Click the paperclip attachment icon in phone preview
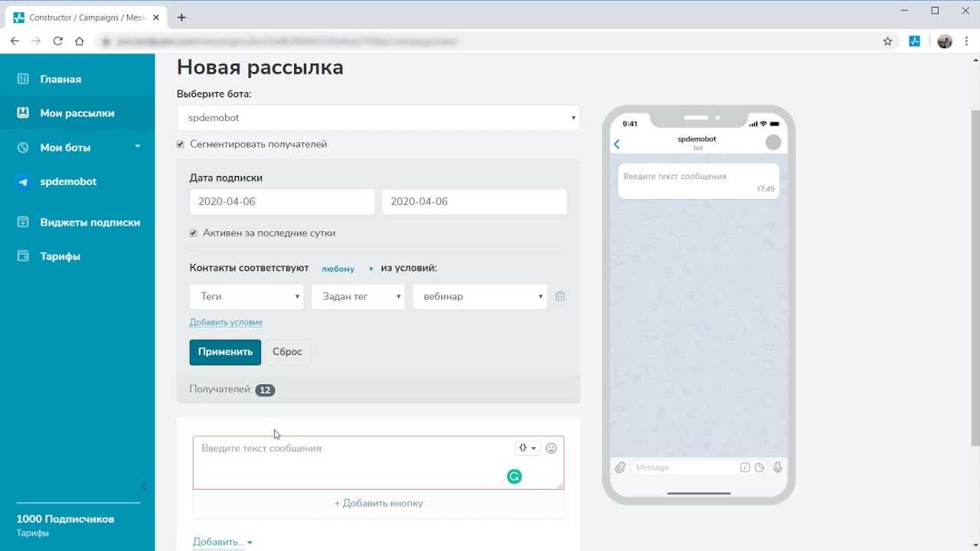980x551 pixels. 620,468
